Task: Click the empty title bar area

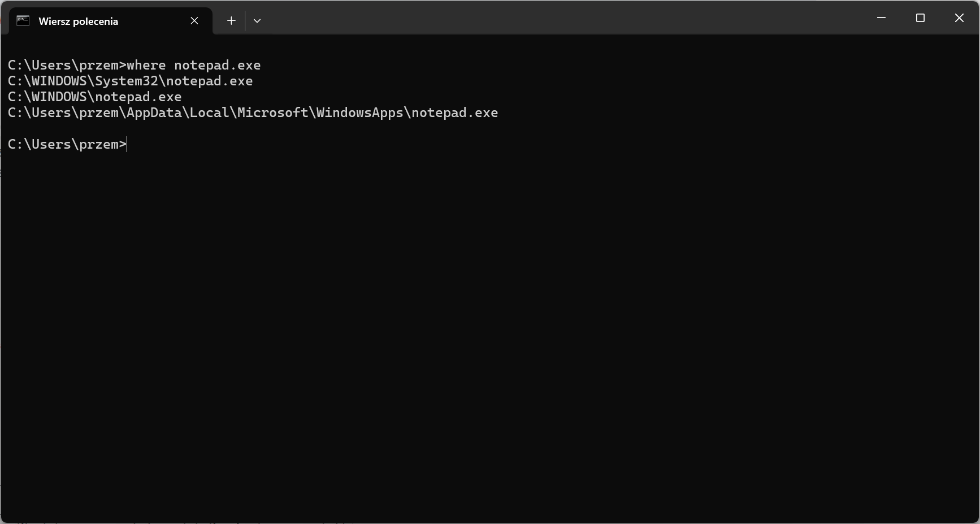Action: [x=565, y=18]
